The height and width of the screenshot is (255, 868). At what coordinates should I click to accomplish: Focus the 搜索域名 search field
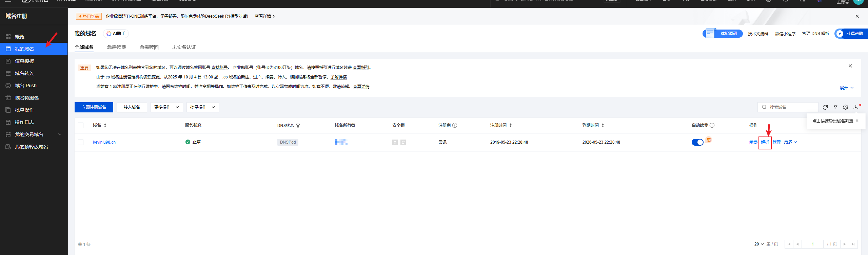click(788, 107)
